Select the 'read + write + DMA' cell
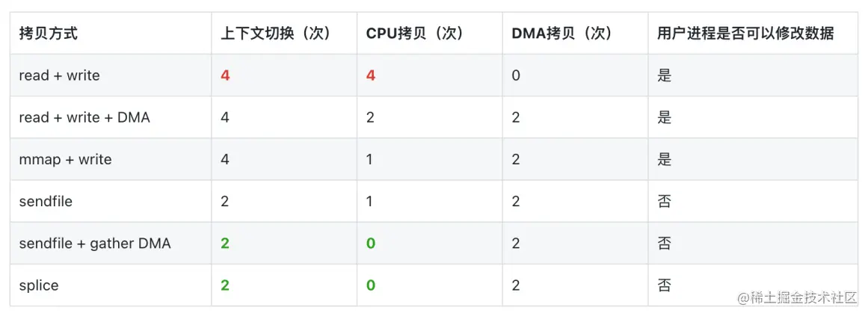 [84, 117]
